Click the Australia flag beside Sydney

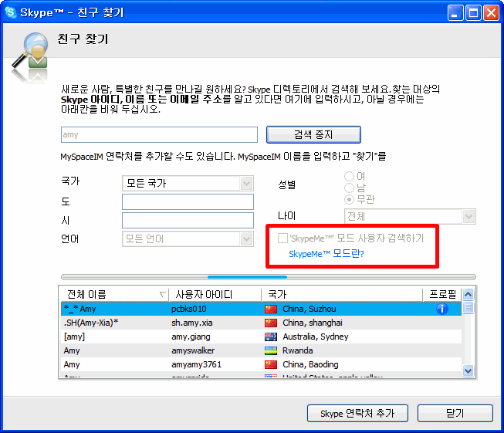point(271,337)
